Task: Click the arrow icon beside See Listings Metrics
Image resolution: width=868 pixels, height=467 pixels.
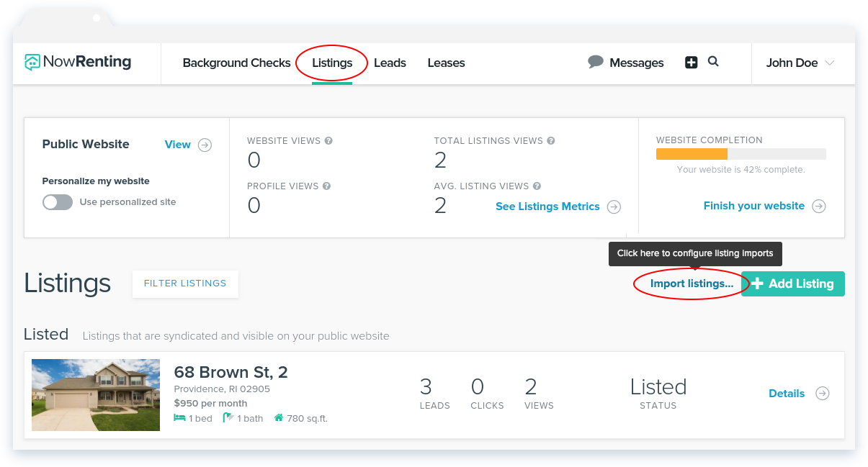Action: pos(614,207)
